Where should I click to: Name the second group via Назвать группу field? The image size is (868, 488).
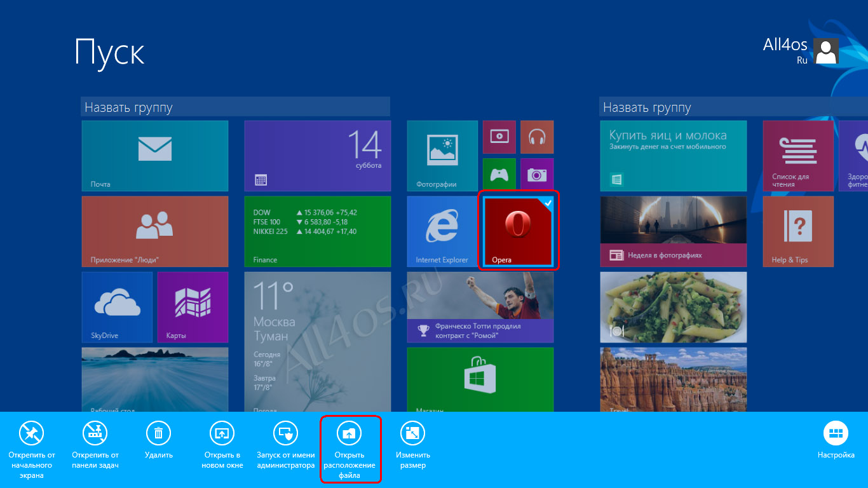coord(733,107)
